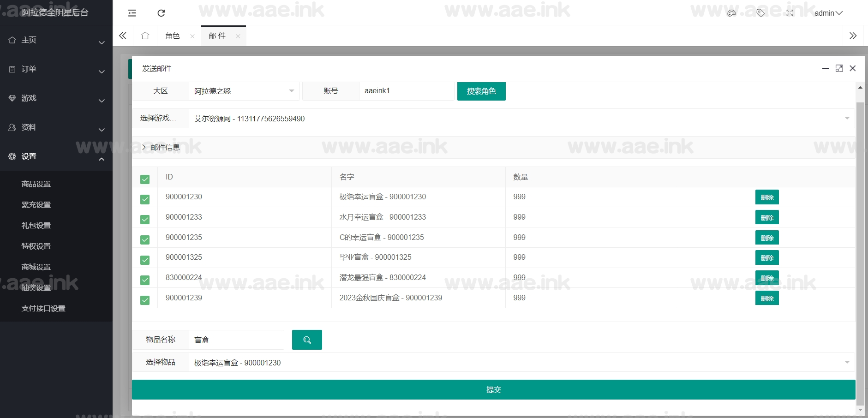This screenshot has width=868, height=418.
Task: Delete row 毕业盲盒 900001325
Action: pos(767,257)
